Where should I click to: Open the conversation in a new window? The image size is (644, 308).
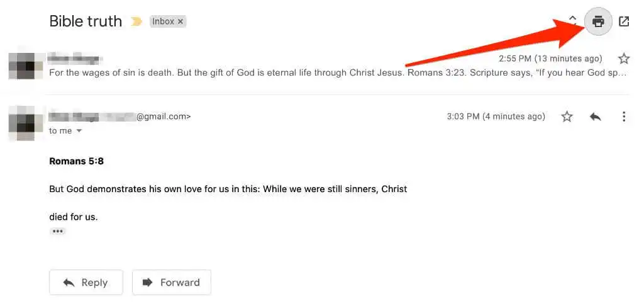pyautogui.click(x=624, y=22)
